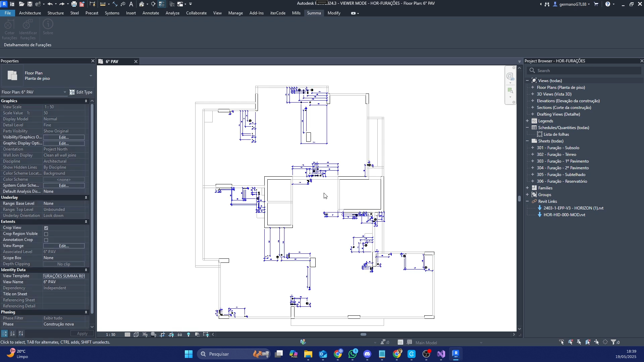Switch to the Modify ribbon tab
The image size is (644, 362).
click(334, 13)
